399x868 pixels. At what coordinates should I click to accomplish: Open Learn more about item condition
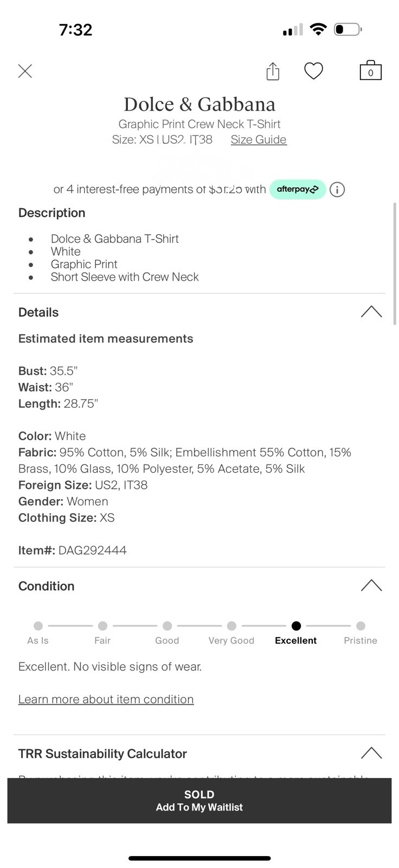pos(106,699)
